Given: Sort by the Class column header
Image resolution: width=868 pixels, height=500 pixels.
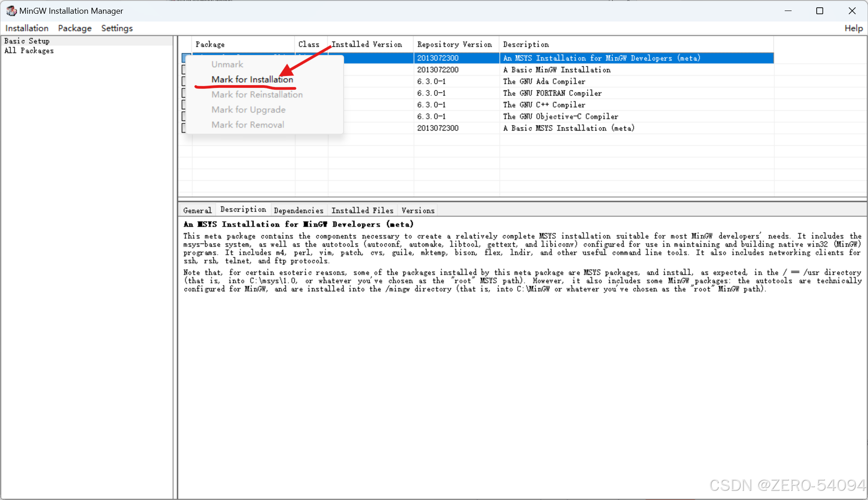Looking at the screenshot, I should pyautogui.click(x=311, y=44).
